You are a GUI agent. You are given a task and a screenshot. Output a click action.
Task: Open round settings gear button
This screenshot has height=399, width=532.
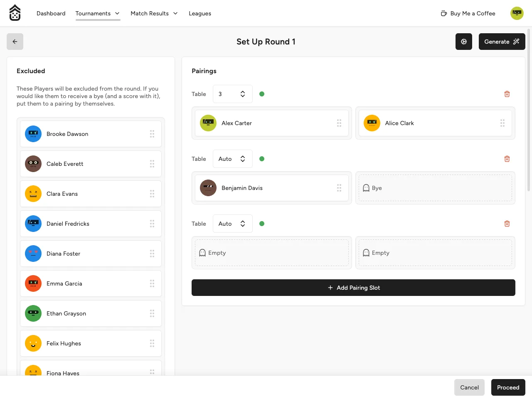pos(464,42)
